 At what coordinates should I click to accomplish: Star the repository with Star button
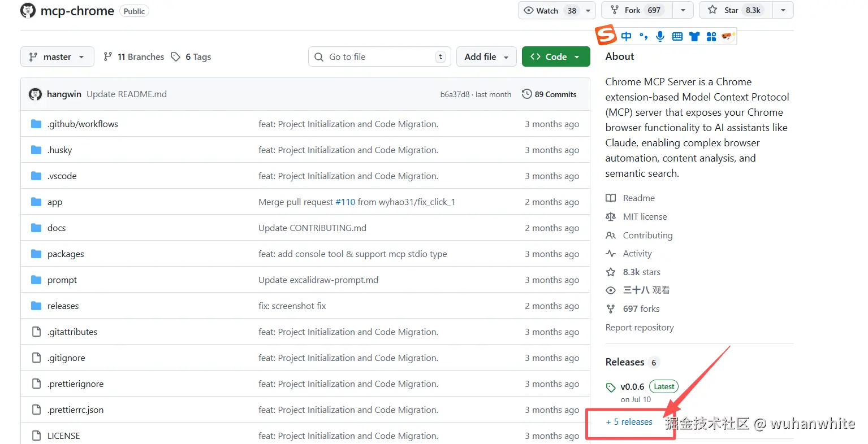pyautogui.click(x=736, y=10)
